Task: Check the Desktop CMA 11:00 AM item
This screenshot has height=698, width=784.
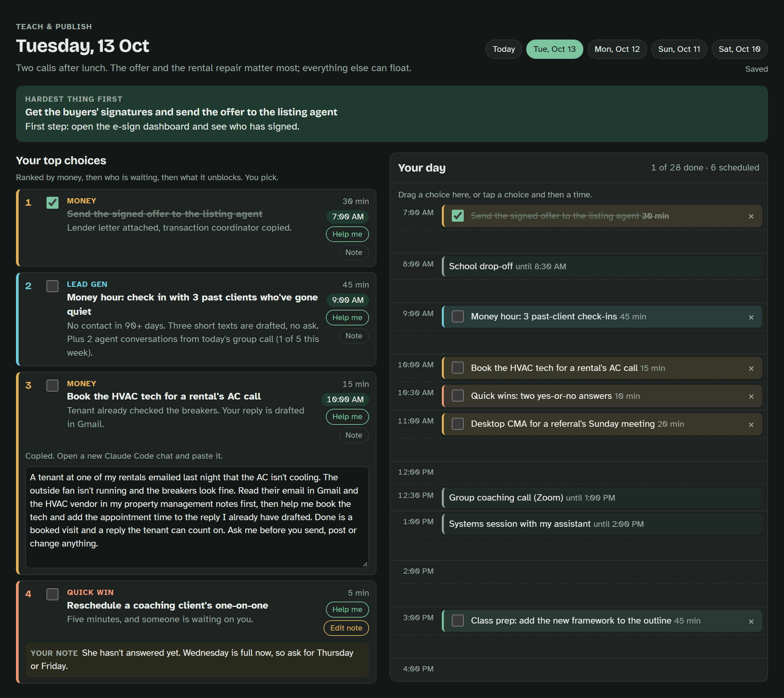Action: [x=457, y=424]
